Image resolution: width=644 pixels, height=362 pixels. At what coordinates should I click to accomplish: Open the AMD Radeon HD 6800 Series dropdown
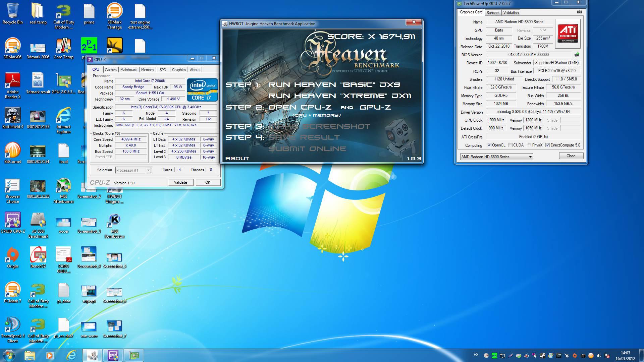point(496,157)
